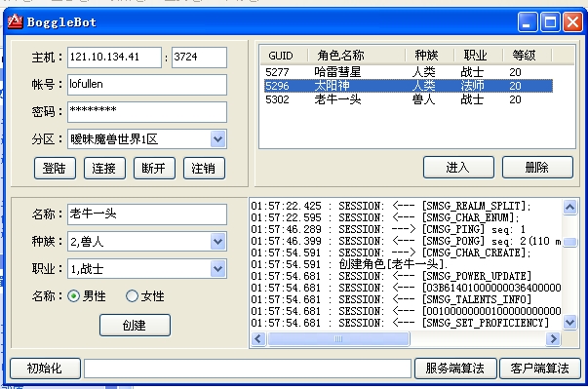Image resolution: width=588 pixels, height=389 pixels.
Task: Click the log vertical scrollbar thumb
Action: pos(570,242)
